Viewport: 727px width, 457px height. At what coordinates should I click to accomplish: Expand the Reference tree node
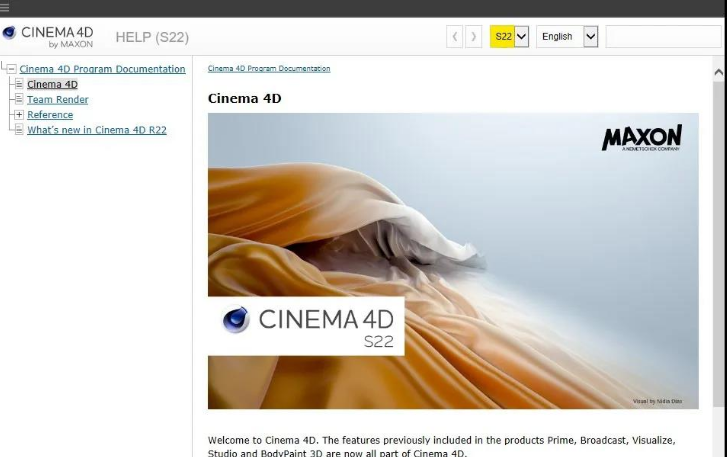click(19, 114)
